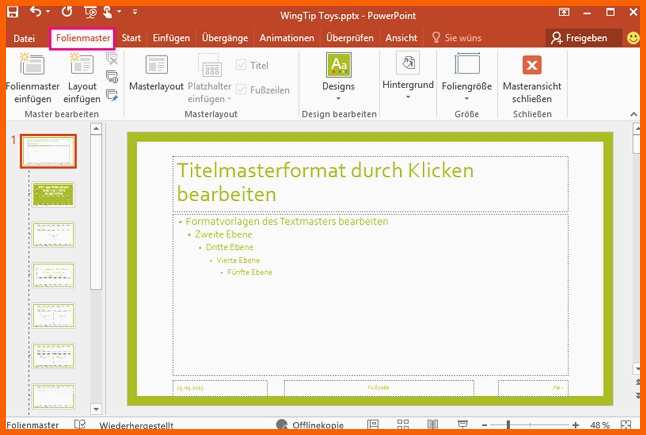Go to the Überprüfen tab
The height and width of the screenshot is (435, 646).
(349, 38)
